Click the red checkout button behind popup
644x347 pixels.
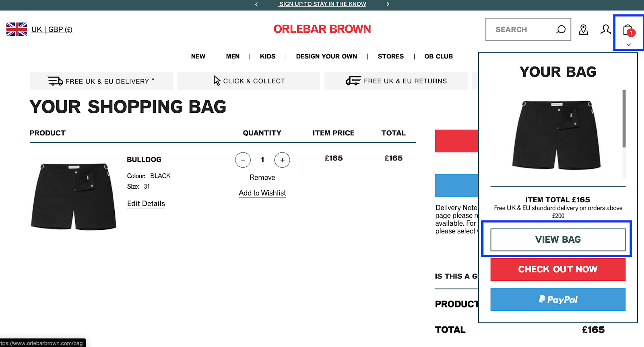[456, 141]
